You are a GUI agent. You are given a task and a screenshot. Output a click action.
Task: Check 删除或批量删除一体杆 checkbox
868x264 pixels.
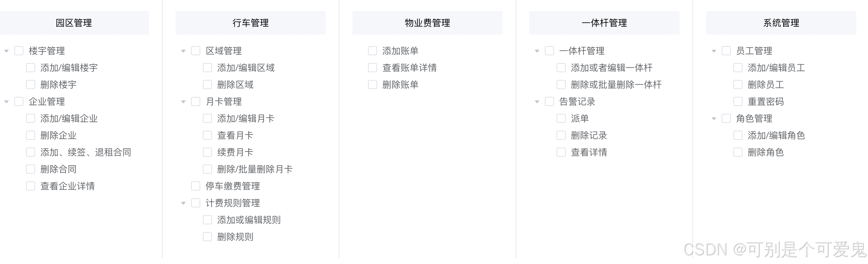561,84
